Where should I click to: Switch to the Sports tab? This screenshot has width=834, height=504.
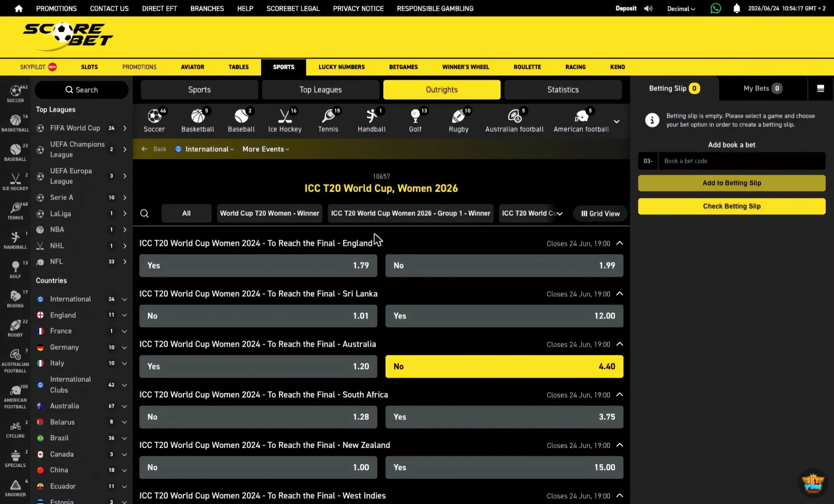click(x=199, y=90)
